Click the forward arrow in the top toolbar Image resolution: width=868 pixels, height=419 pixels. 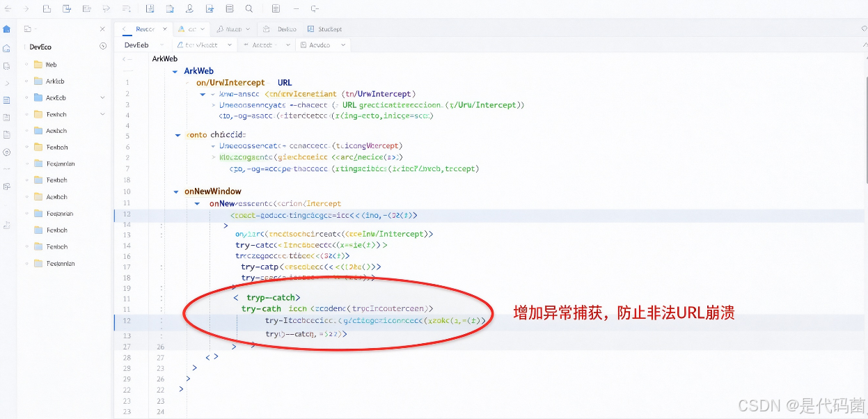(26, 9)
